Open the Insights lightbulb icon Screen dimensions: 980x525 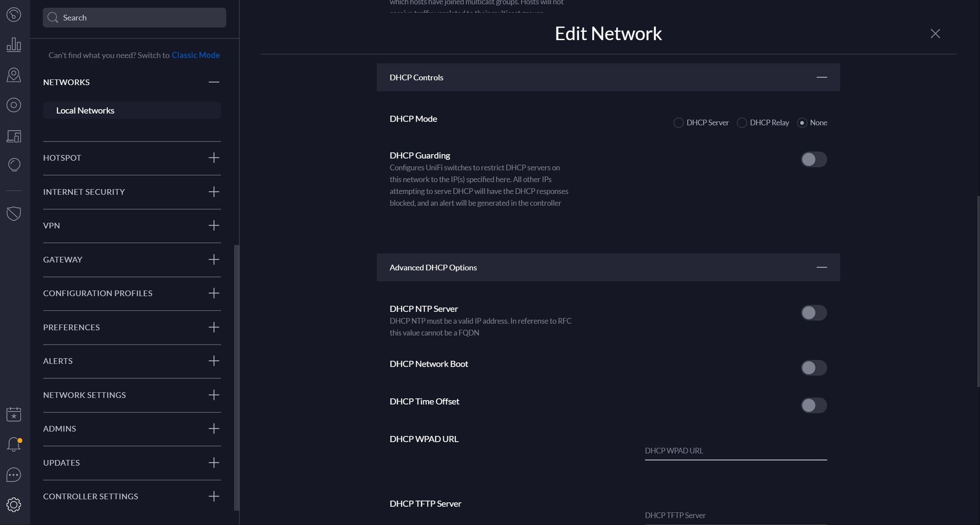pyautogui.click(x=14, y=165)
